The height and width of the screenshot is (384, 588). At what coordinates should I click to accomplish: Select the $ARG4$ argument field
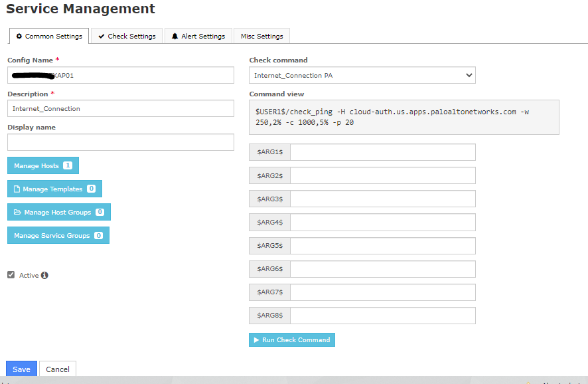(x=382, y=222)
